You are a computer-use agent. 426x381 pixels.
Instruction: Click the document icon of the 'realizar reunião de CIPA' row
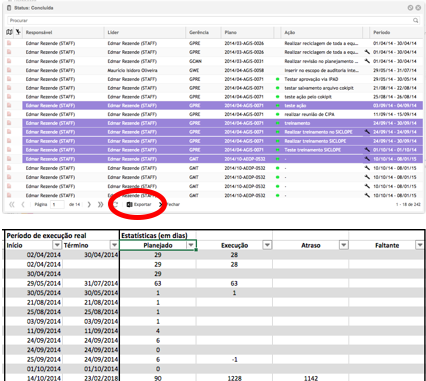[x=9, y=114]
